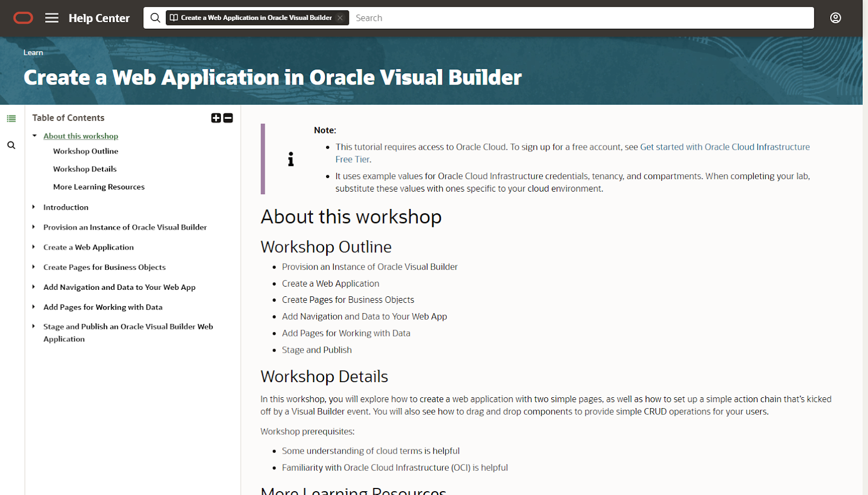Screen dimensions: 868x495
Task: Toggle the table of contents list icon
Action: 11,118
